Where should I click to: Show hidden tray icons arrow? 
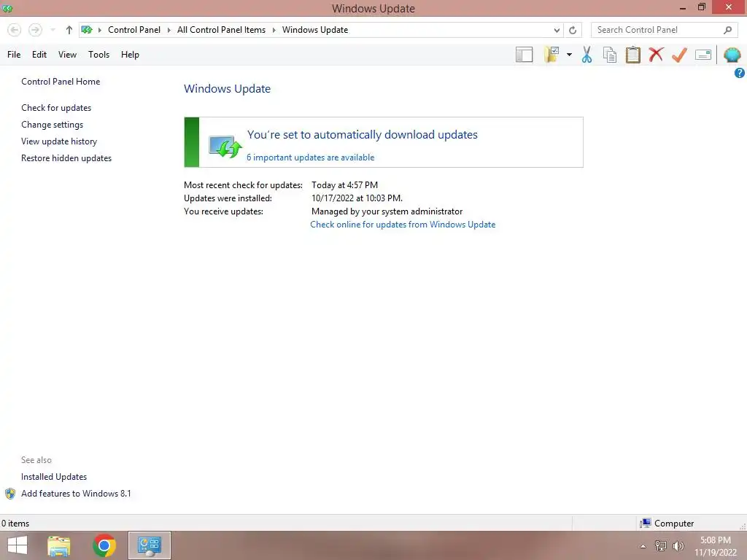[643, 546]
